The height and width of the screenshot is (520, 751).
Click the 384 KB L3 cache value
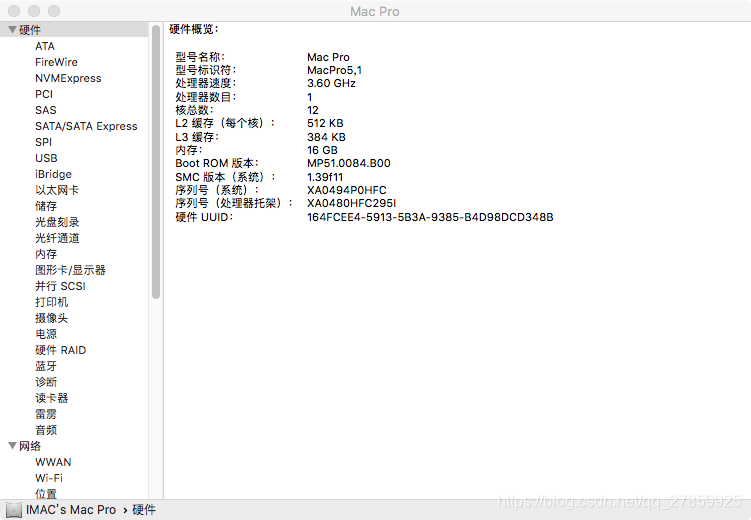326,137
